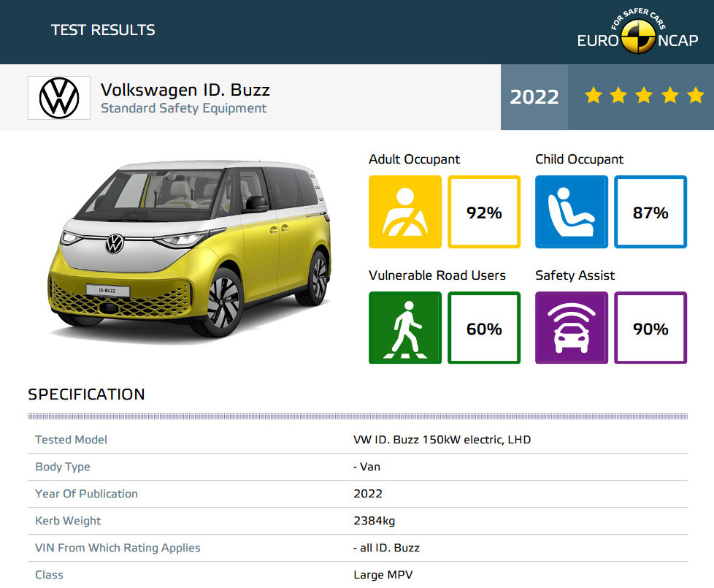Select the 92% Adult Occupant score box
This screenshot has width=714, height=588.
click(x=484, y=212)
